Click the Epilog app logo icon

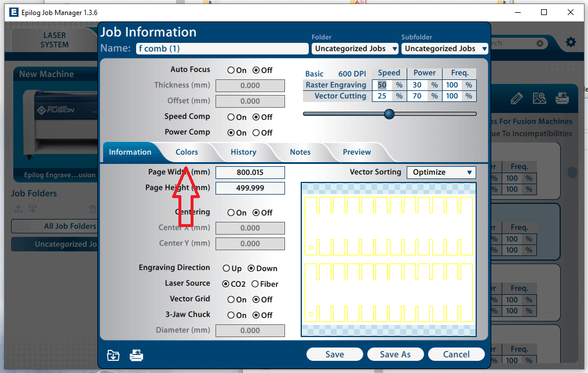(13, 12)
